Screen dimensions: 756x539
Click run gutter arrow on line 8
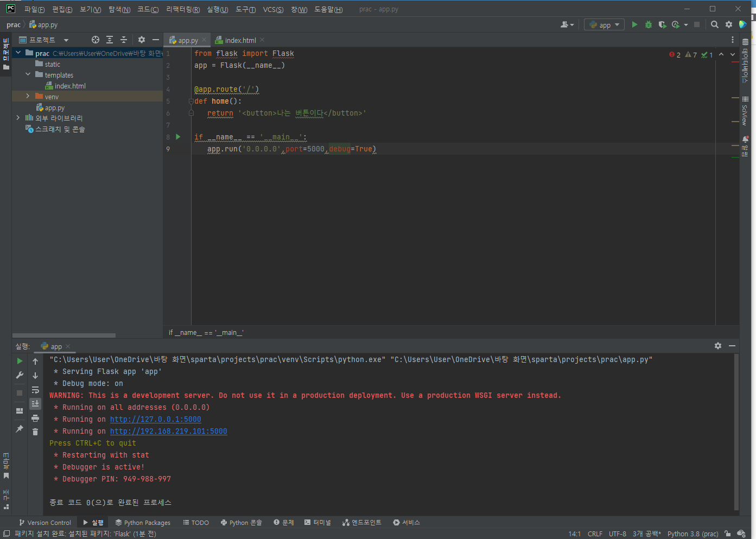coord(178,137)
